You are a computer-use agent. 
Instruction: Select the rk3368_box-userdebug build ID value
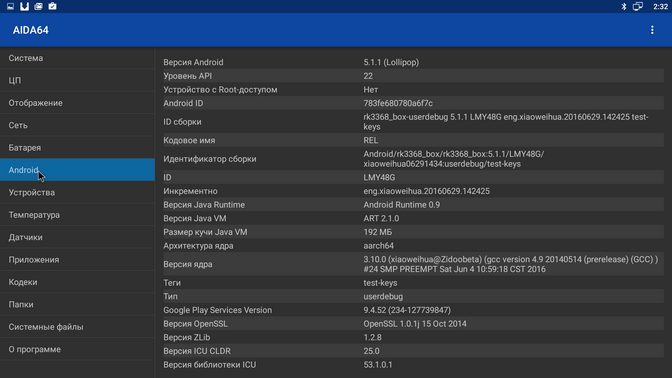[506, 122]
